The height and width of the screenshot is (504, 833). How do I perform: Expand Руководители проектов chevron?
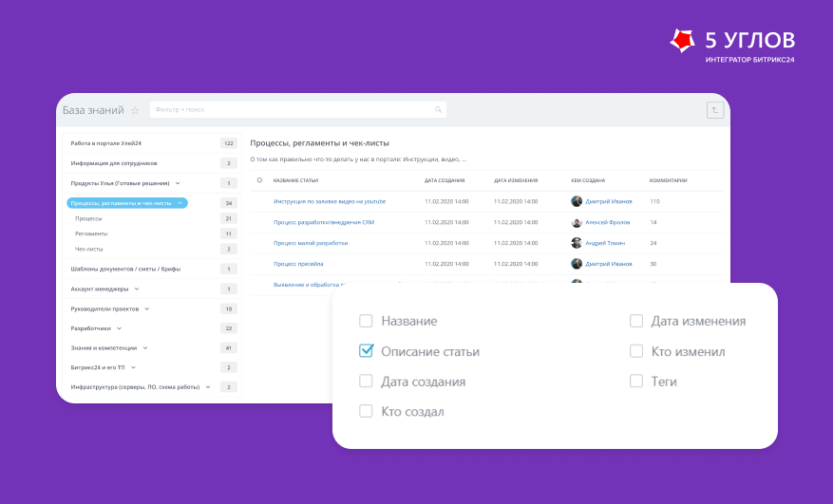(x=147, y=308)
